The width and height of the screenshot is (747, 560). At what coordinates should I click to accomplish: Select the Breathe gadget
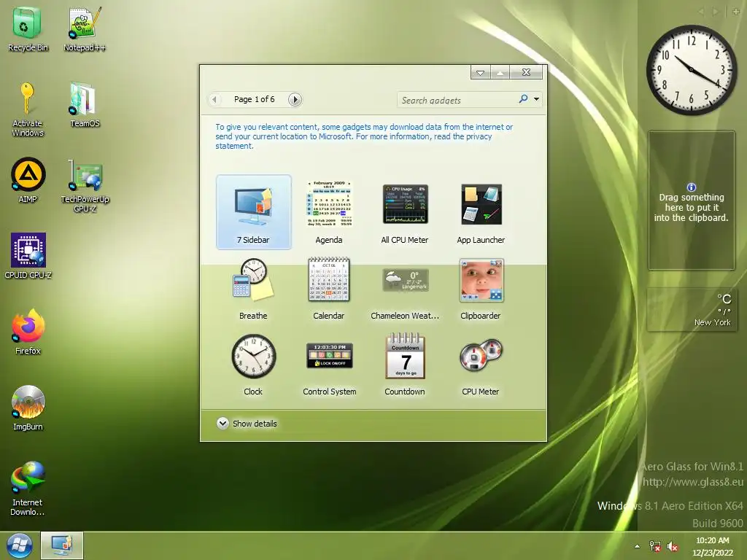pos(253,289)
